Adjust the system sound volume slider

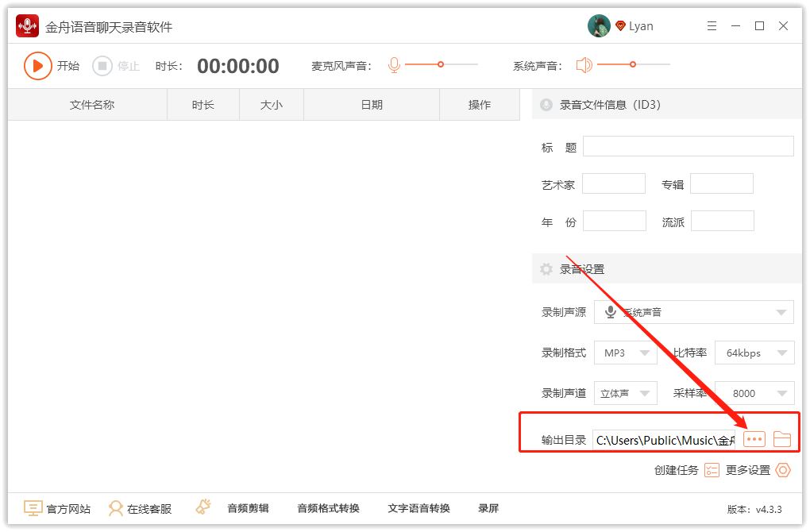(x=633, y=64)
